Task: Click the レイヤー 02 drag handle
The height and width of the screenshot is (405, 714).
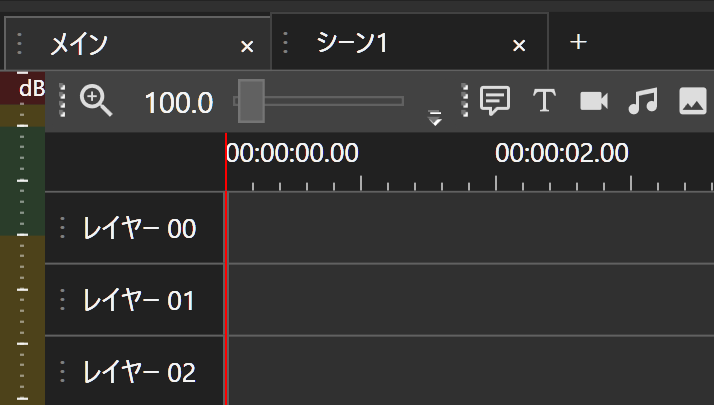Action: [63, 372]
